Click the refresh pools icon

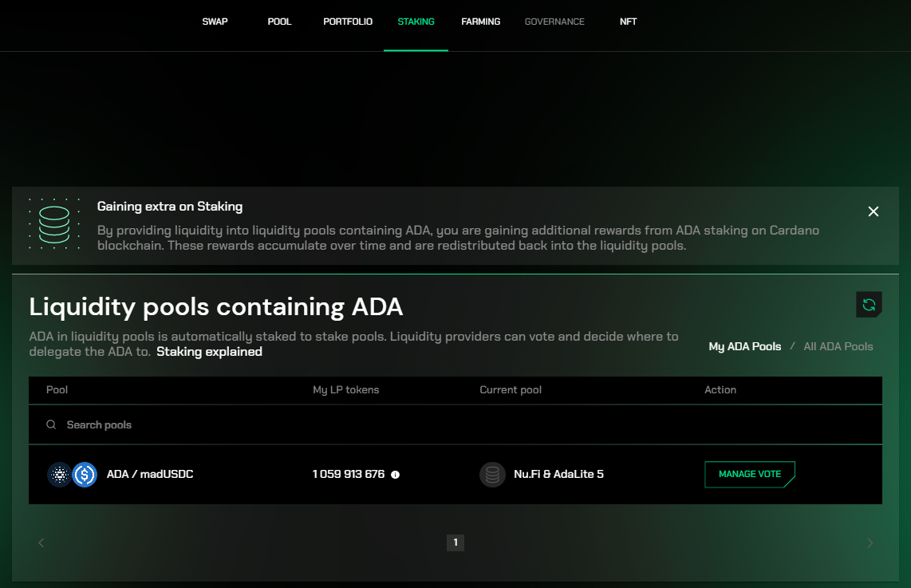[869, 304]
